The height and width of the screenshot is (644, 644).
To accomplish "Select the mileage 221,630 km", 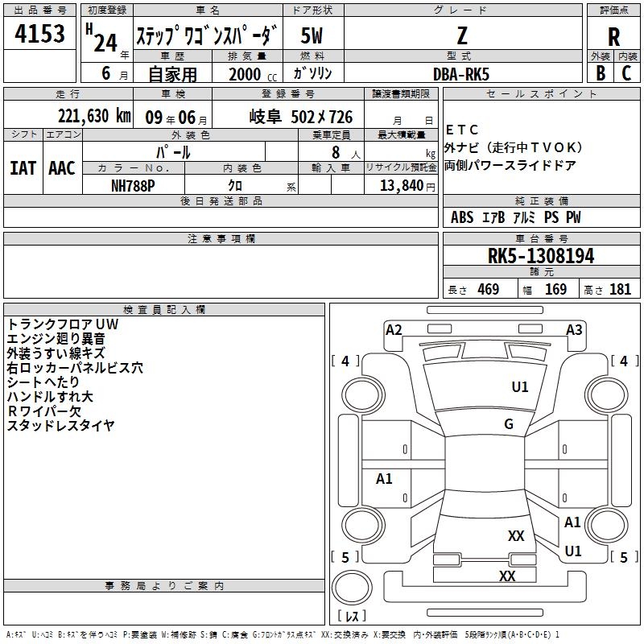I will pyautogui.click(x=94, y=116).
